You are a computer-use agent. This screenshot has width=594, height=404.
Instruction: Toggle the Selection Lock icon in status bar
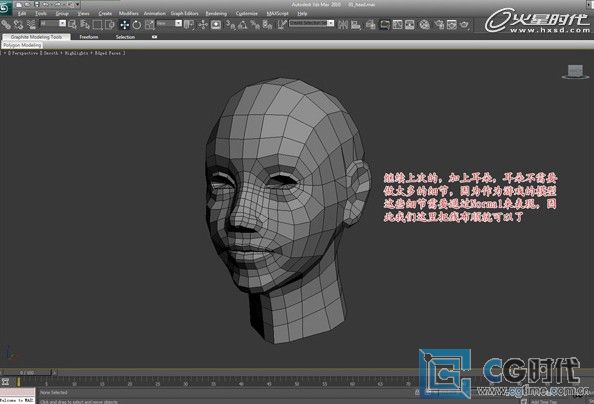tap(417, 392)
